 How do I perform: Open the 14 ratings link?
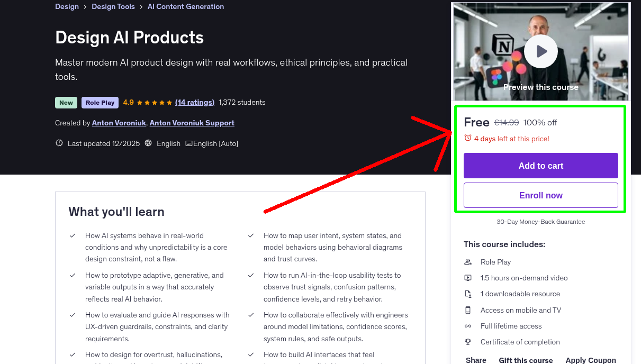195,102
